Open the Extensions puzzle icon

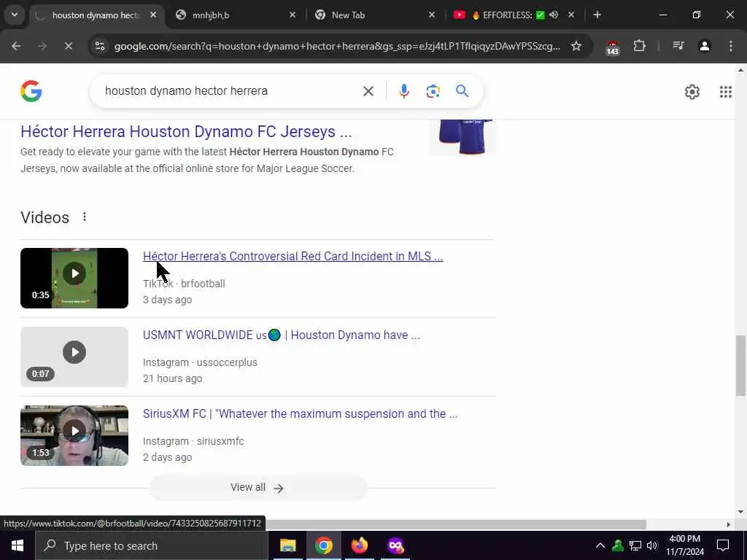pos(639,46)
